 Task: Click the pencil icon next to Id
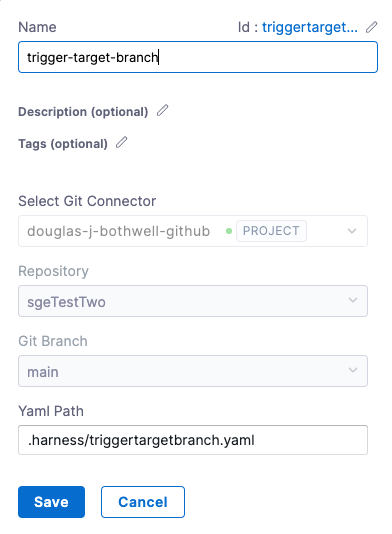(372, 27)
